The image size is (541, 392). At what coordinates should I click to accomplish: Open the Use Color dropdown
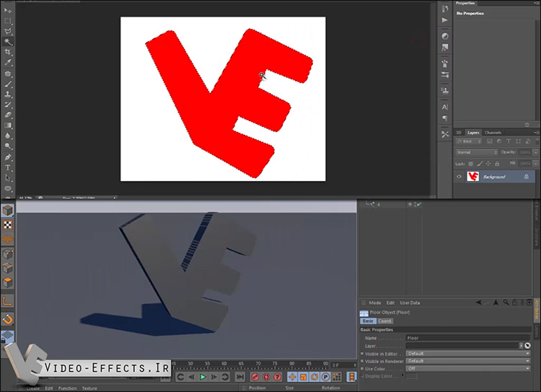(x=468, y=368)
